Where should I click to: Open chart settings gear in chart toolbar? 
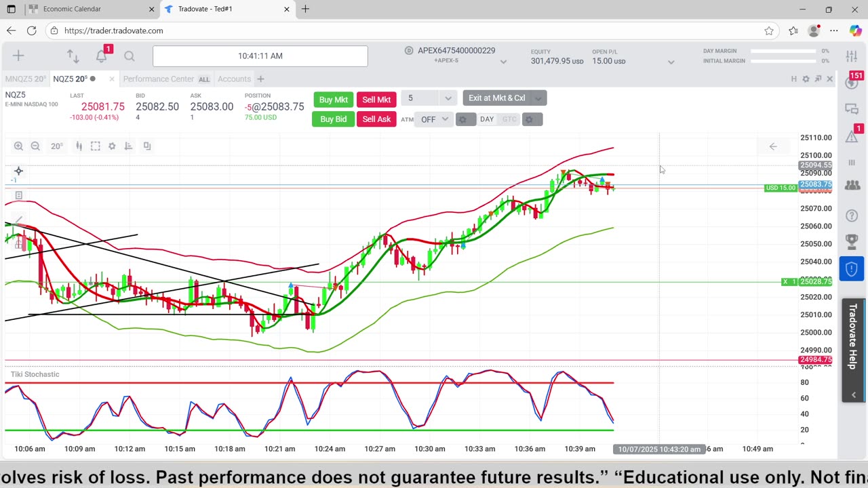[112, 146]
